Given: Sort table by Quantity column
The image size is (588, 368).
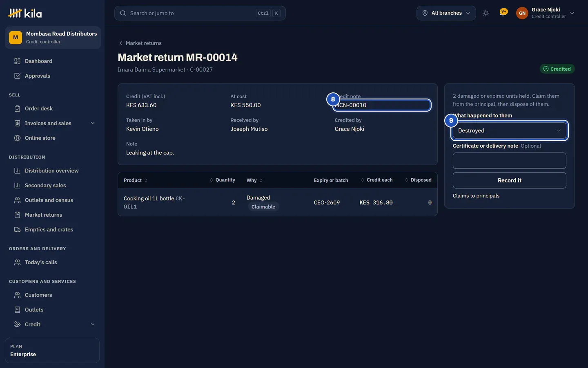Looking at the screenshot, I should [223, 180].
